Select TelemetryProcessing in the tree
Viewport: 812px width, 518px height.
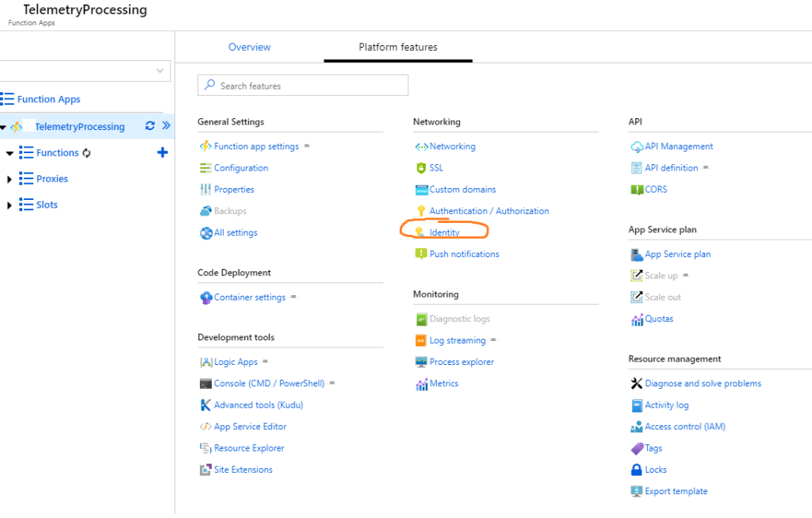tap(80, 126)
